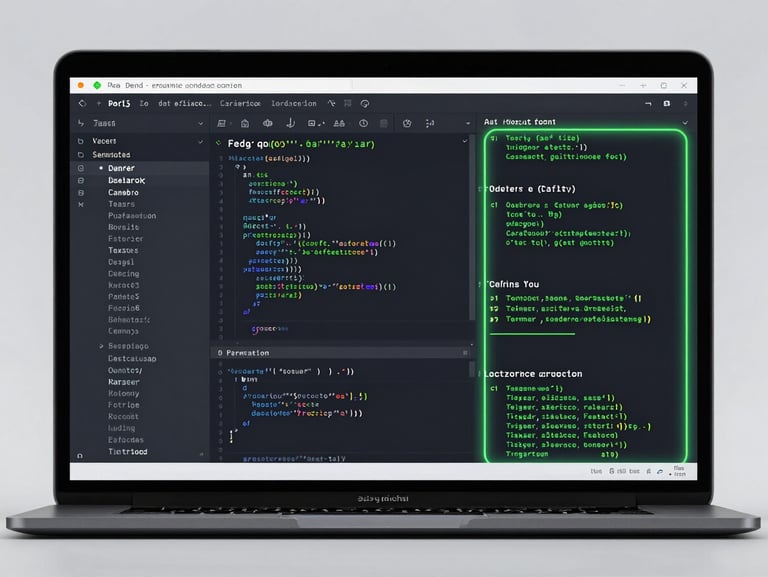Viewport: 768px width, 577px height.
Task: Select the 'Danrer' item in sidebar
Action: point(121,168)
